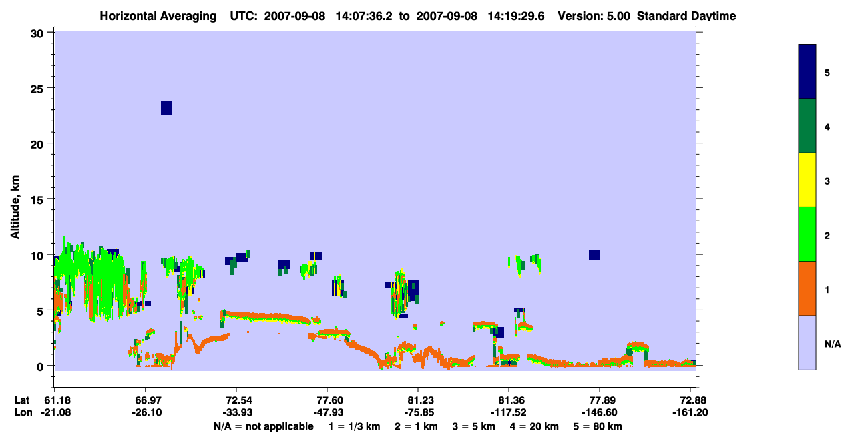This screenshot has width=868, height=445.
Task: Click the end time '14:19:29.6'
Action: tap(517, 16)
